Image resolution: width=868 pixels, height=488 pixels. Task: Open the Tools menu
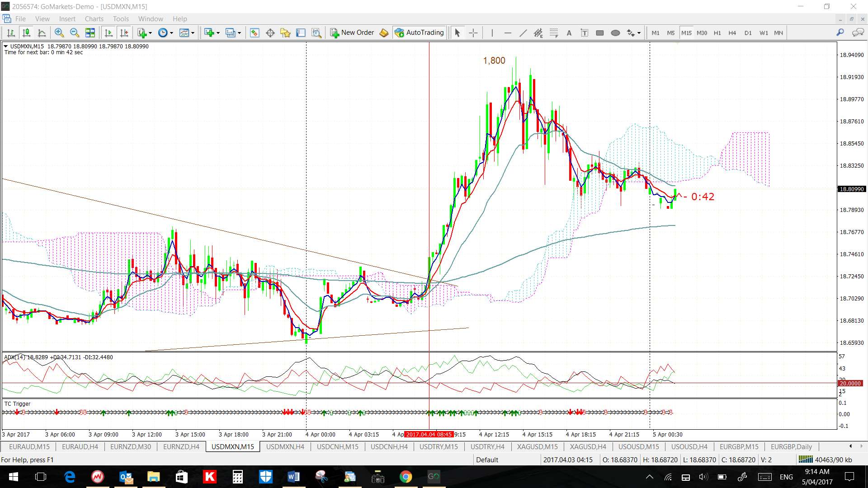point(121,19)
